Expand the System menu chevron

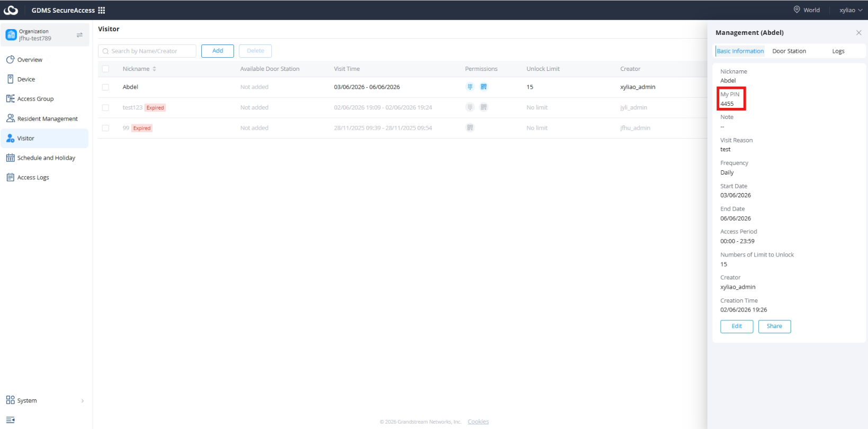82,400
